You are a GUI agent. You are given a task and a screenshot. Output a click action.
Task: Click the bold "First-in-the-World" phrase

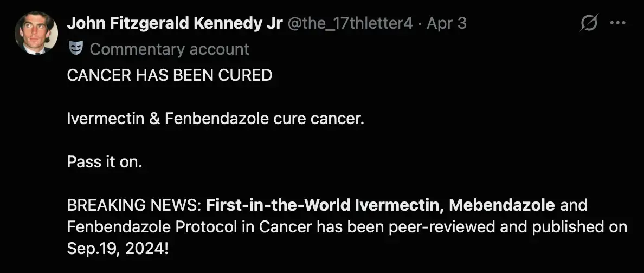(x=279, y=205)
